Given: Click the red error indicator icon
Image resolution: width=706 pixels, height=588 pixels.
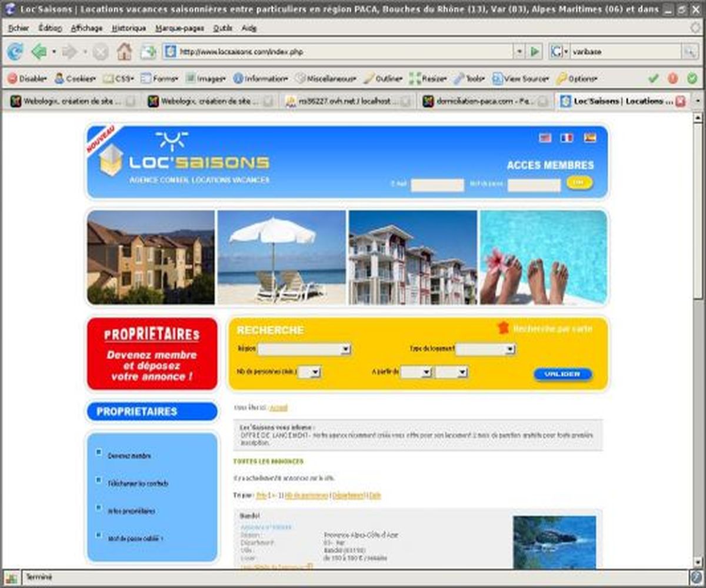Looking at the screenshot, I should 673,78.
